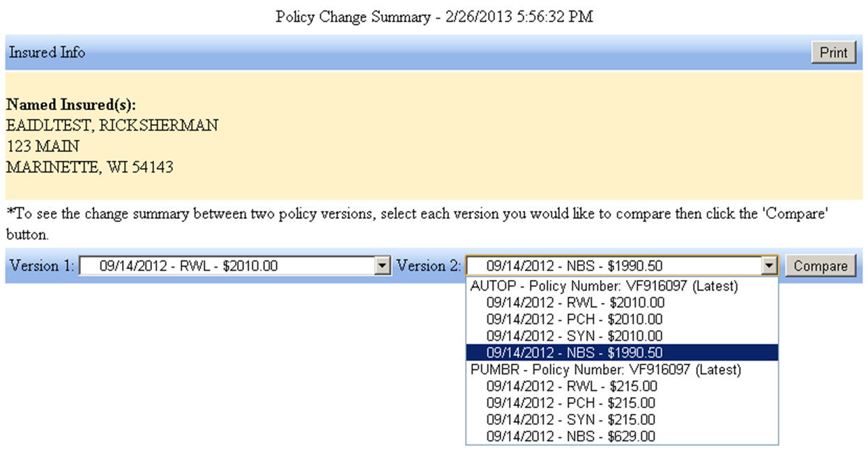Click the Version 1 combo box field
The width and height of the screenshot is (868, 457).
pos(235,265)
